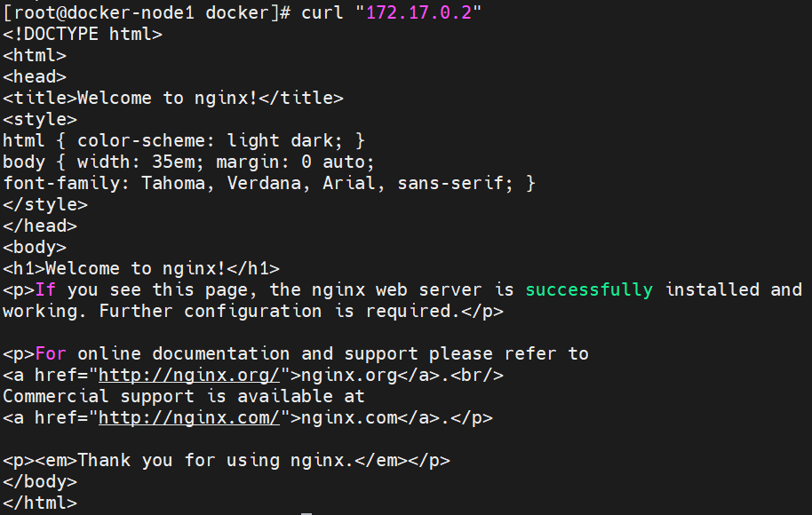Viewport: 812px width, 515px height.
Task: Click the green word successfully
Action: (589, 289)
